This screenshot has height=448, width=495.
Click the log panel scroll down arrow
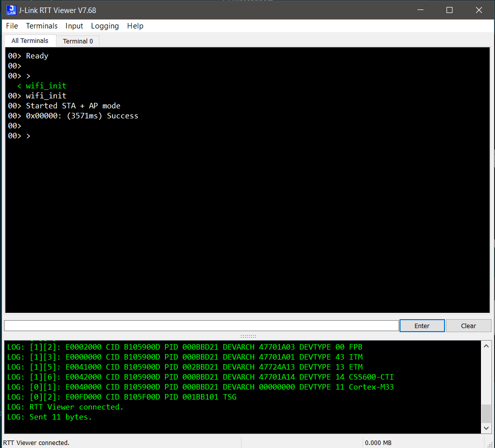[x=486, y=429]
